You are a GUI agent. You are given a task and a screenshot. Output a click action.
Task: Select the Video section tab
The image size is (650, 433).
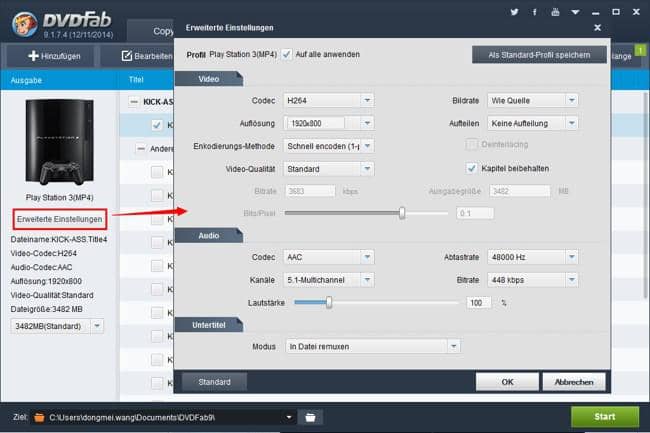tap(209, 79)
